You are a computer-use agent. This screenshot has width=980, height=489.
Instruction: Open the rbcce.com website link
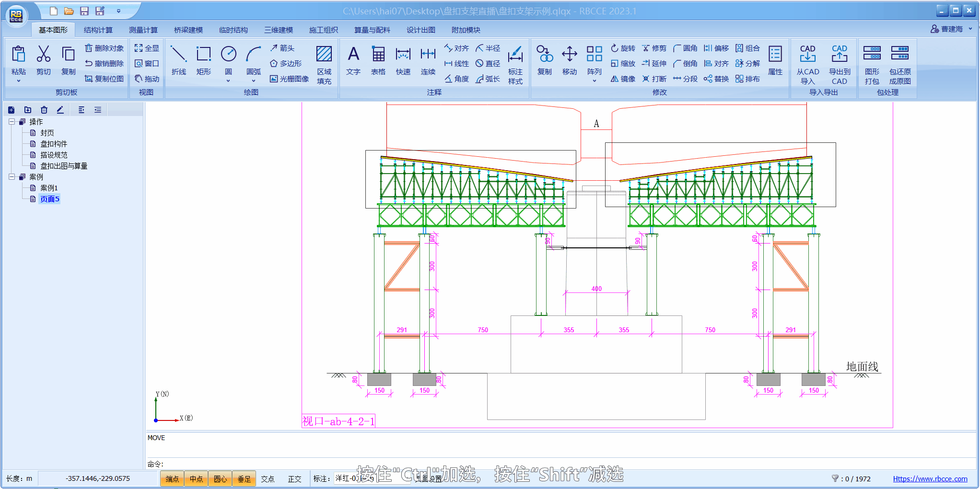[x=930, y=478]
